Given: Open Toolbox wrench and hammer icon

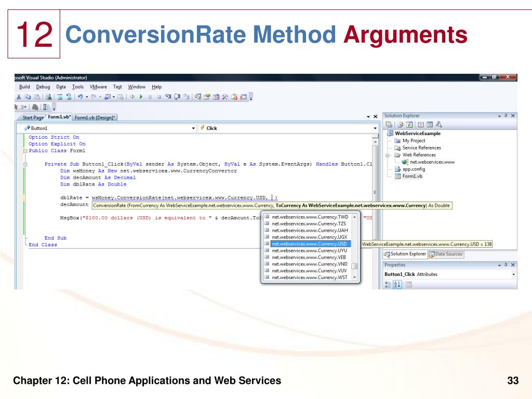Looking at the screenshot, I should tap(225, 97).
